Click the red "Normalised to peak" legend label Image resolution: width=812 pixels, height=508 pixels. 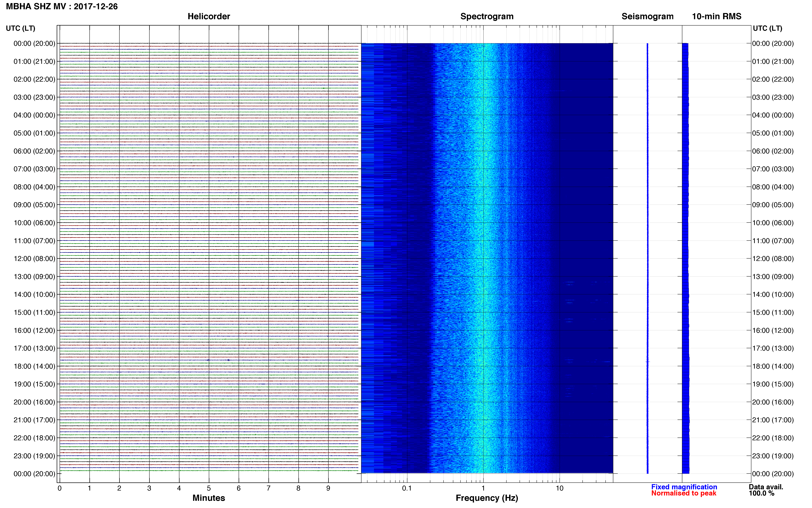click(x=684, y=493)
